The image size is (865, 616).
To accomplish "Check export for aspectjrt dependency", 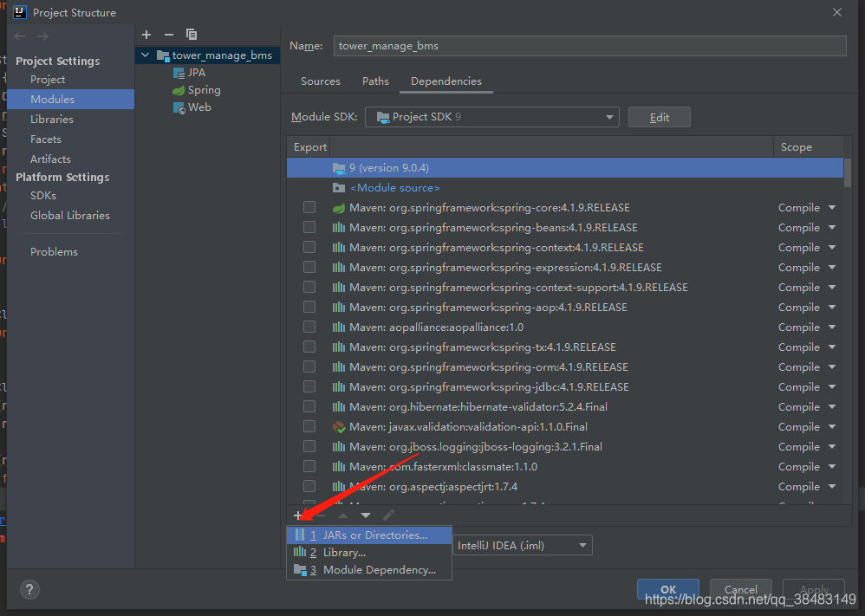I will (309, 486).
